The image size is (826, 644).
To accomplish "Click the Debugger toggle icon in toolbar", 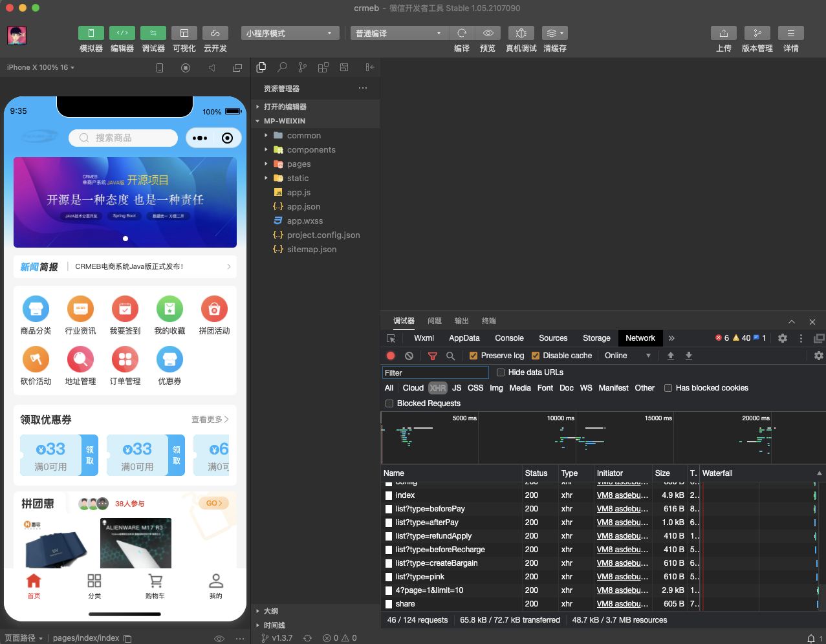I will pyautogui.click(x=153, y=33).
